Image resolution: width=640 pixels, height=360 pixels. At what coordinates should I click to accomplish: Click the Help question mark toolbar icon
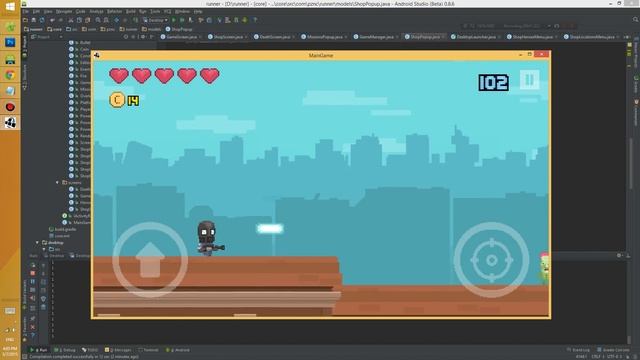tap(255, 20)
